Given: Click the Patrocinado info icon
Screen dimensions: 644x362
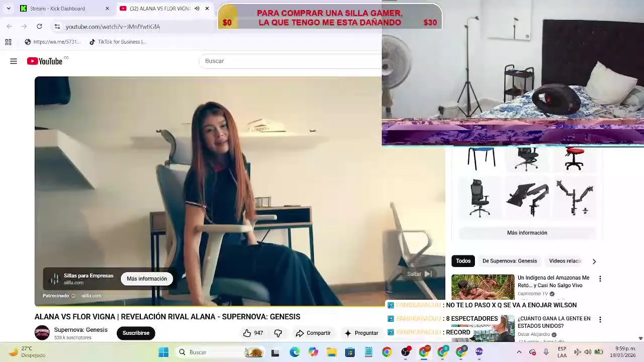Looking at the screenshot, I should pos(73,296).
